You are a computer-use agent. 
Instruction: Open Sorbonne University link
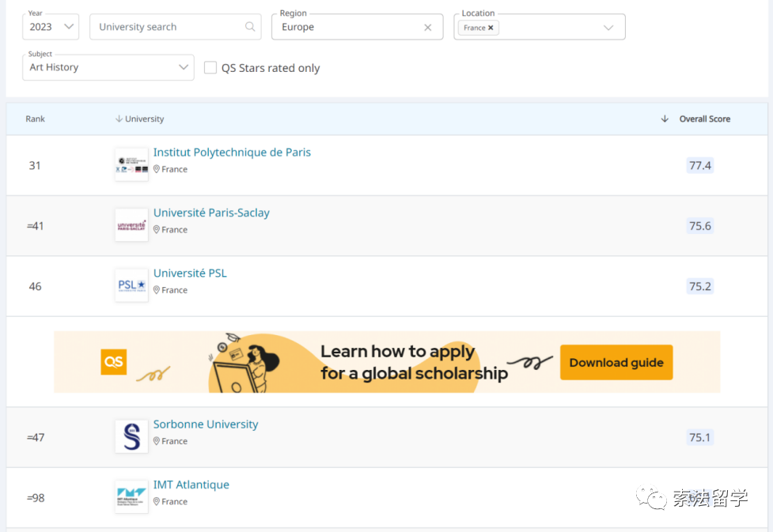(x=206, y=424)
